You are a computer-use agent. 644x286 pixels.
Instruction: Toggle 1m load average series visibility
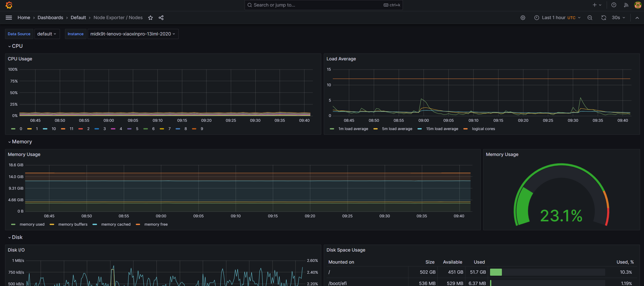click(x=353, y=129)
